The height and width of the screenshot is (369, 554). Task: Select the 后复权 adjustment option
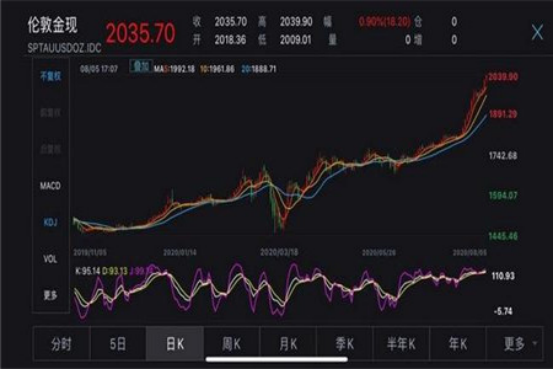point(50,149)
